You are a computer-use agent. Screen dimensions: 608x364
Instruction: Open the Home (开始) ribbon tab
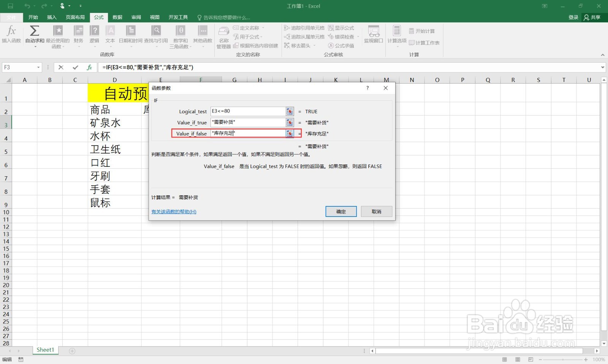(x=33, y=17)
